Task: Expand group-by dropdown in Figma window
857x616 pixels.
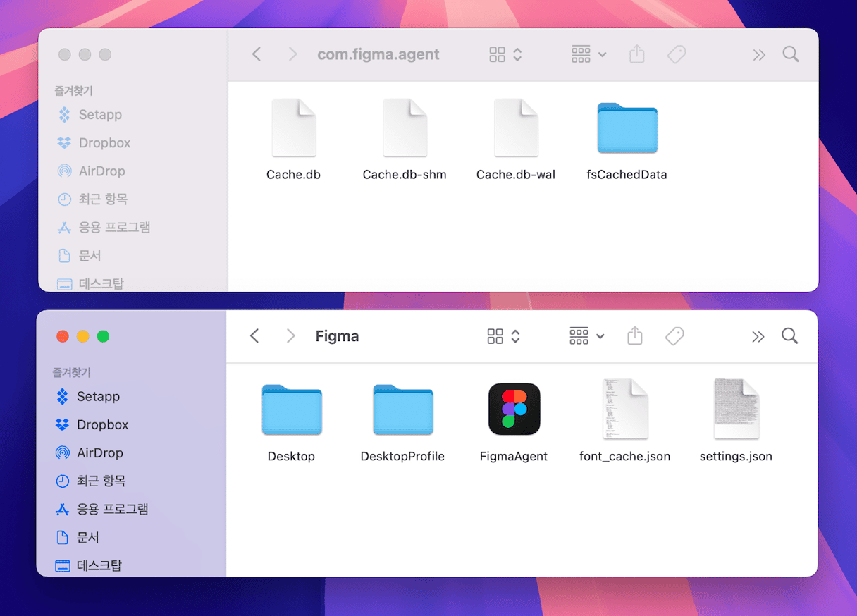Action: click(587, 336)
